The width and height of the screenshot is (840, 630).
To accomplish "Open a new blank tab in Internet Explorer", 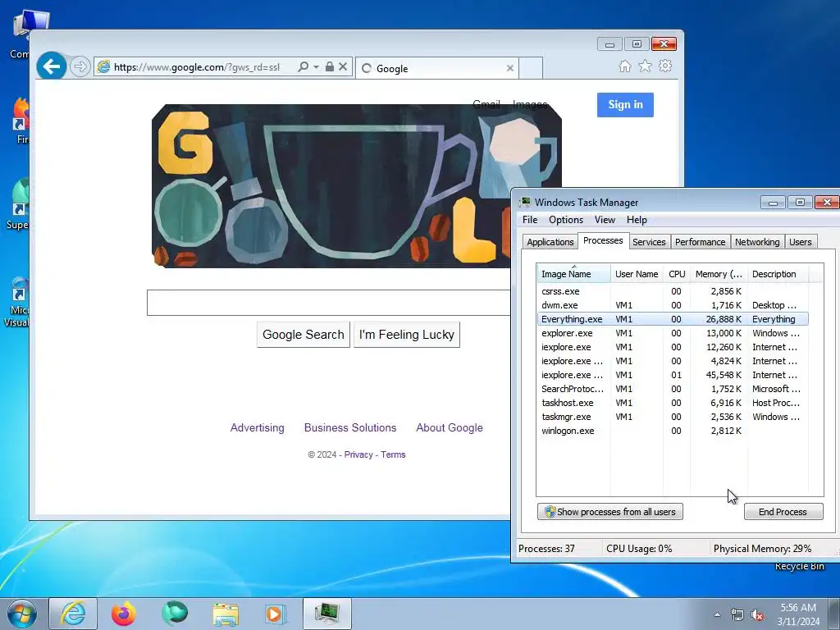I will tap(531, 68).
